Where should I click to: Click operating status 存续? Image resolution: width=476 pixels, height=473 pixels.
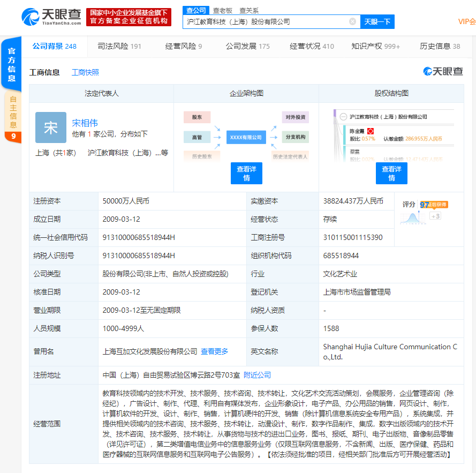click(330, 219)
